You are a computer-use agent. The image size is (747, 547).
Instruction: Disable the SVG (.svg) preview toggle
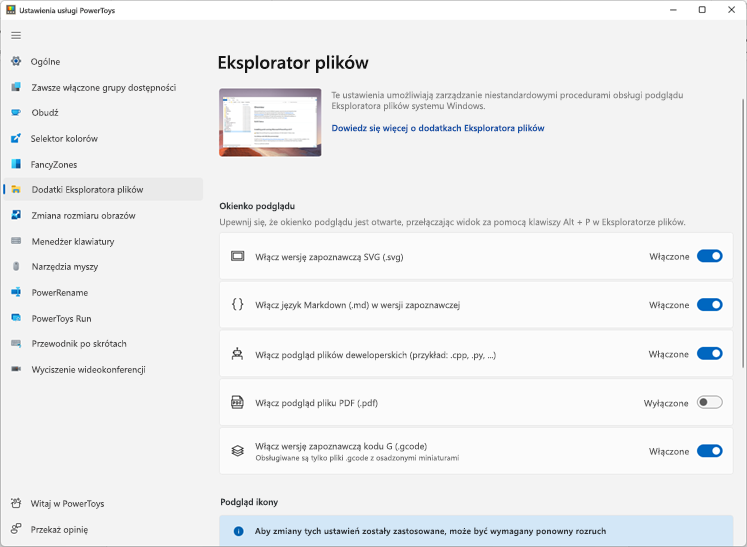tap(709, 256)
